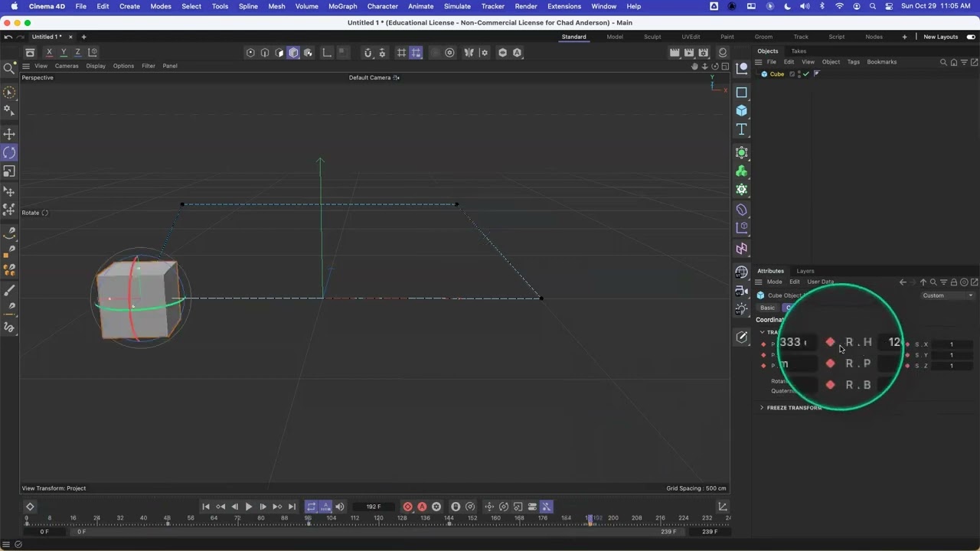The image size is (980, 551).
Task: Open the Mode menu in Attributes
Action: point(775,282)
